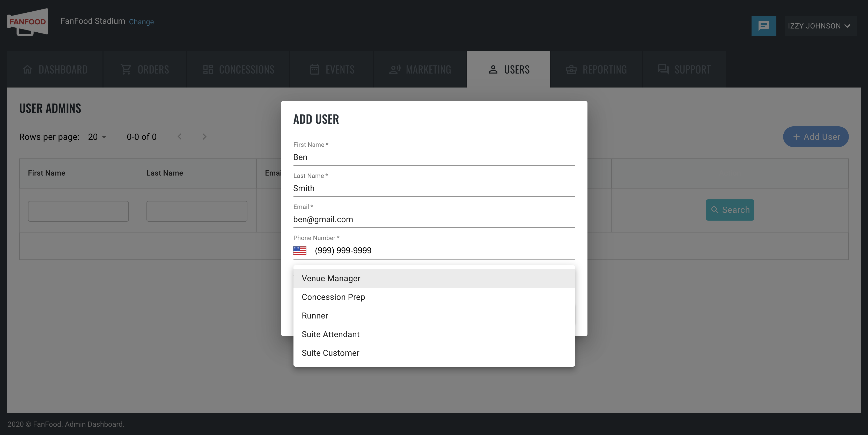Click the Change venue link
This screenshot has height=435, width=868.
click(x=142, y=22)
